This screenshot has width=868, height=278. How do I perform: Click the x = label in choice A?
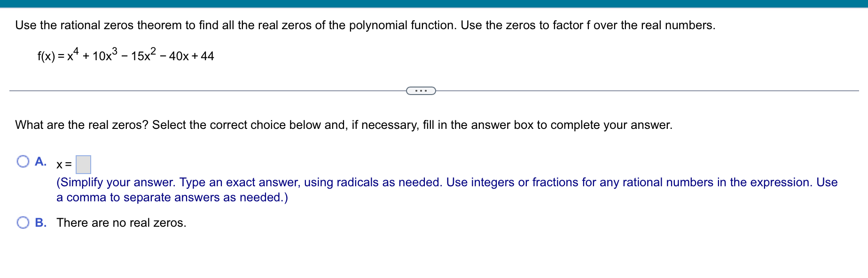(63, 165)
